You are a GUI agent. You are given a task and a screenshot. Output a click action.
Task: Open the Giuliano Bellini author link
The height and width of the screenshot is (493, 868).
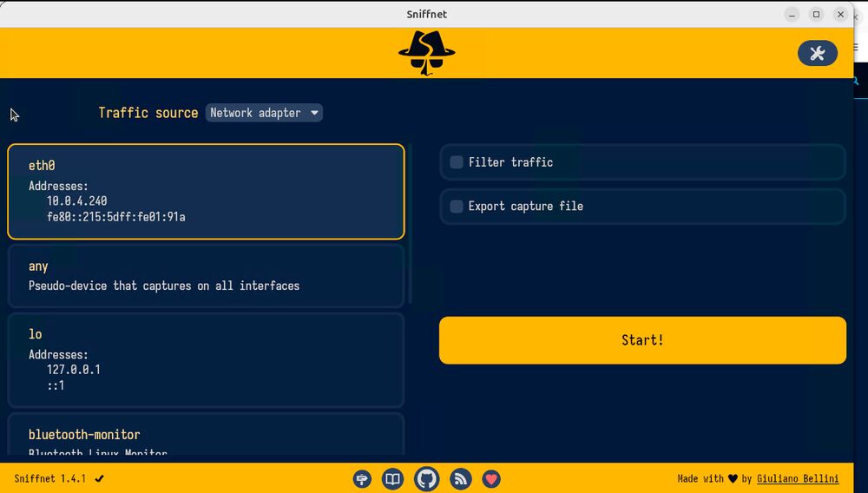point(798,478)
